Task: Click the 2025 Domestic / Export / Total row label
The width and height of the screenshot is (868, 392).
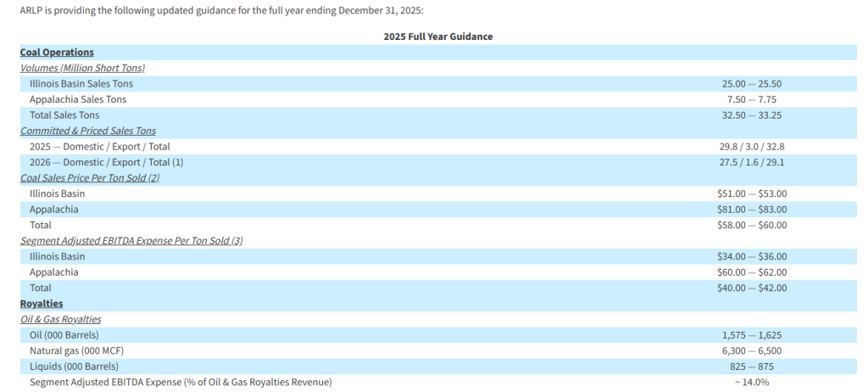Action: 100,147
